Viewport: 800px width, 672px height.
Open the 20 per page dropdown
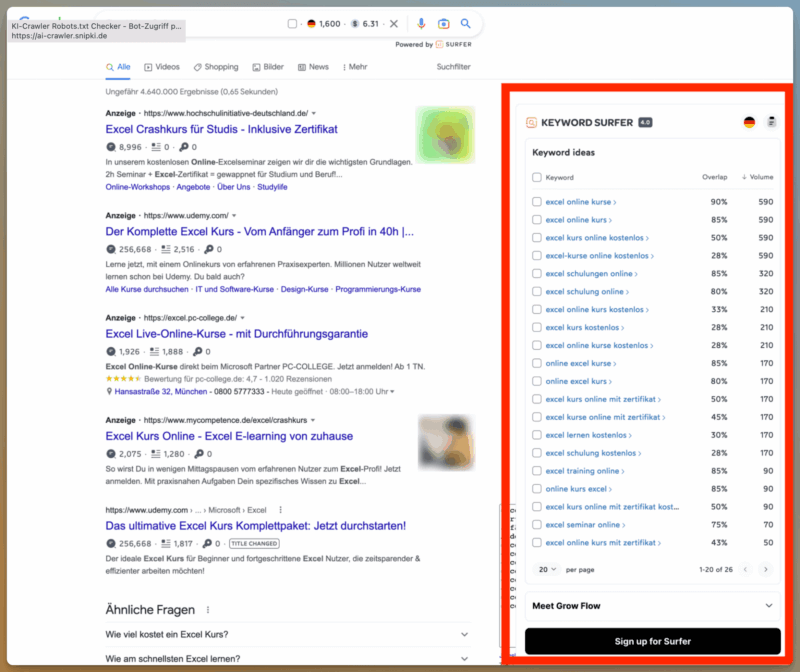[548, 568]
